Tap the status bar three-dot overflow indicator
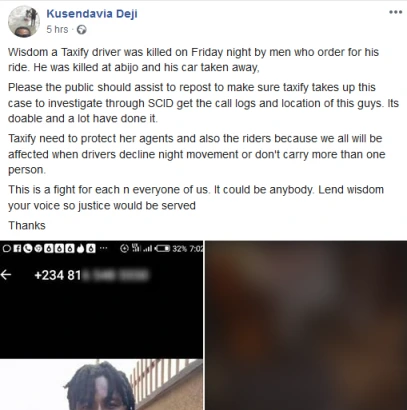This screenshot has width=407, height=410. (x=103, y=248)
